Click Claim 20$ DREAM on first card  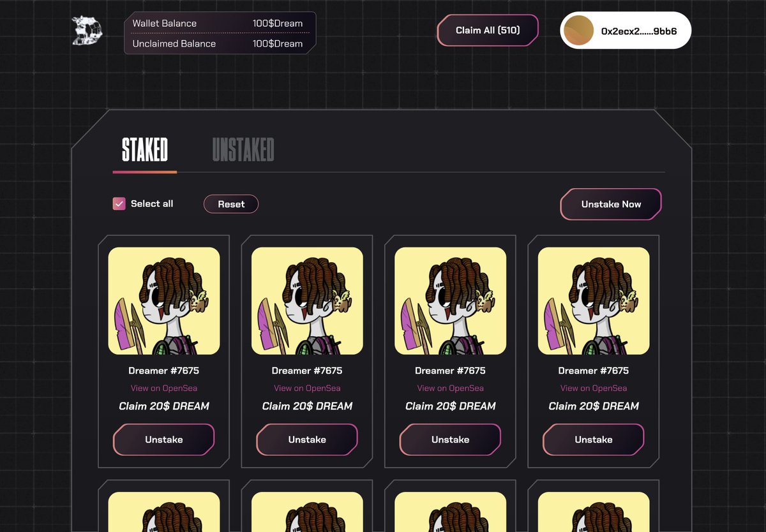pyautogui.click(x=164, y=406)
